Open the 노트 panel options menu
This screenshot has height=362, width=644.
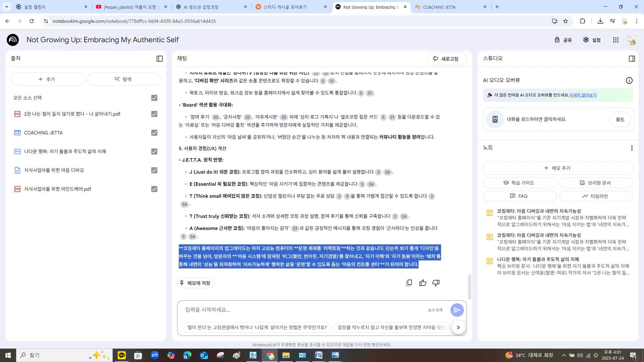[632, 148]
